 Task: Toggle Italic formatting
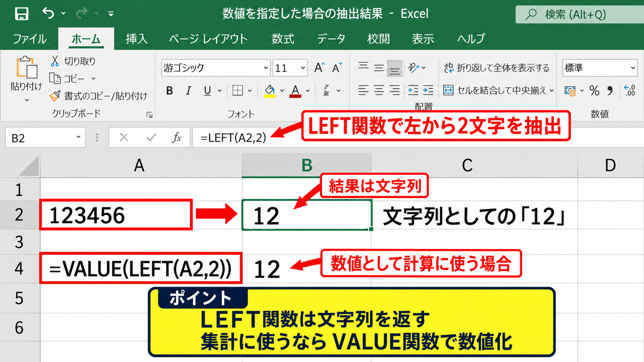188,91
